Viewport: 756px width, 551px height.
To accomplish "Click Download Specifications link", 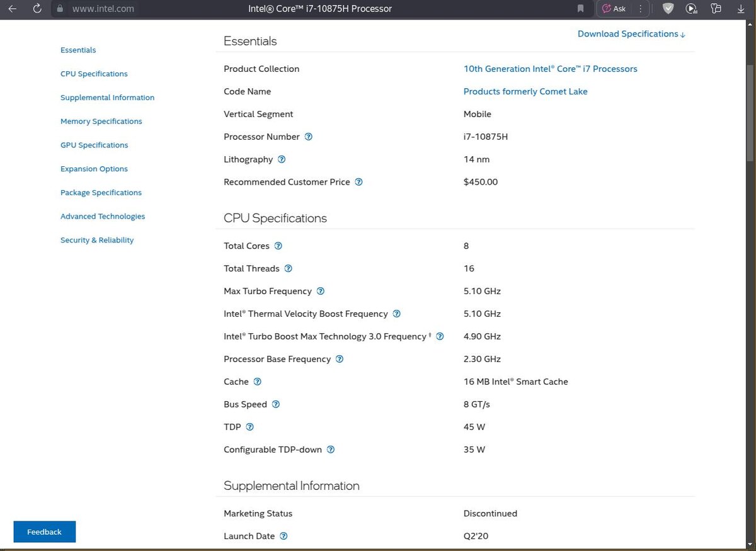I will click(631, 34).
